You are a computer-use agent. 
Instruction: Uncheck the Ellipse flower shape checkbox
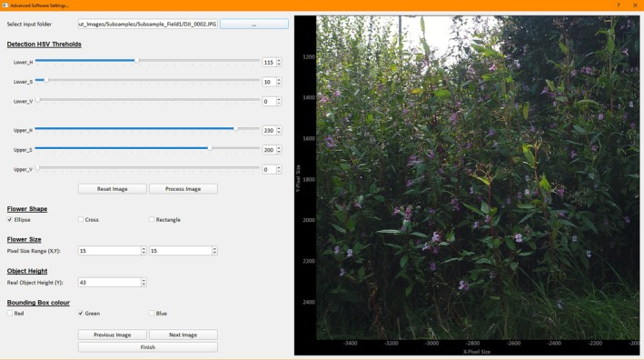coord(10,220)
